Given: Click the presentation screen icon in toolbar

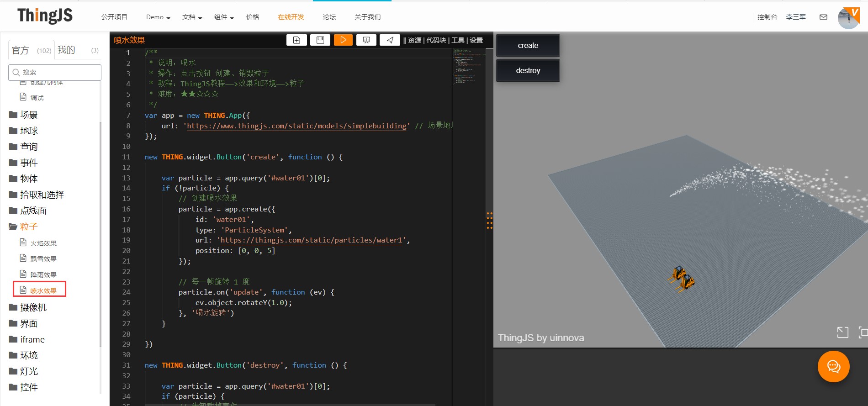Looking at the screenshot, I should 366,40.
